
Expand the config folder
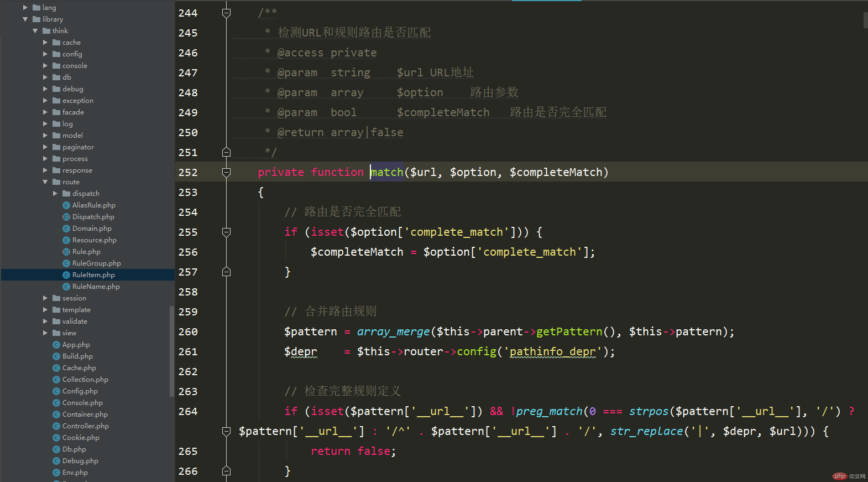point(45,54)
